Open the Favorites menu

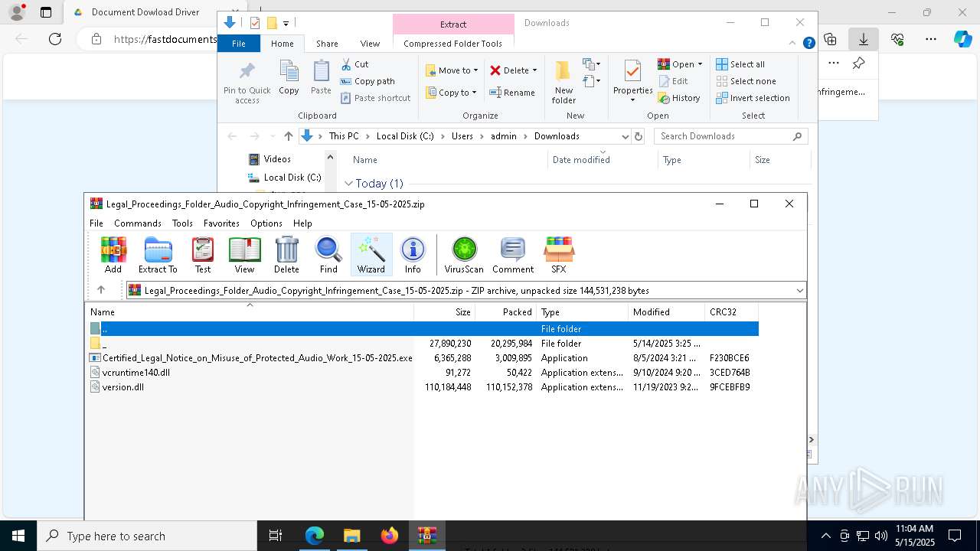tap(221, 223)
